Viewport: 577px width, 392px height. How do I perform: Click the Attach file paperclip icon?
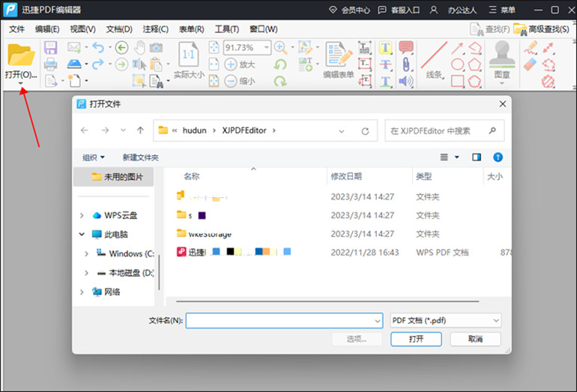coord(406,64)
